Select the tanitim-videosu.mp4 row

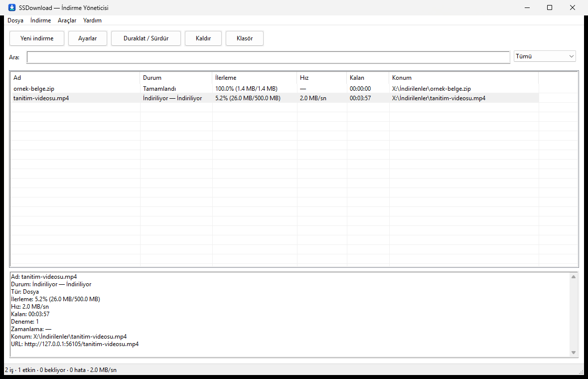pos(275,98)
